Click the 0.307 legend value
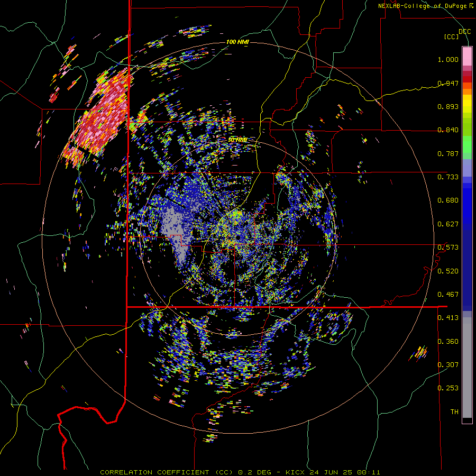476x476 pixels. 448,365
